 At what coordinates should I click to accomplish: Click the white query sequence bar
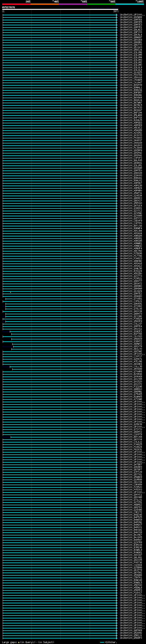pyautogui.click(x=60, y=9)
